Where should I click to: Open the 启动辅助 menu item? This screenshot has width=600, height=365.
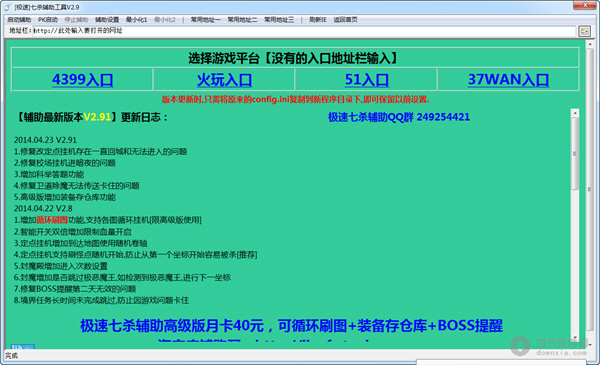(x=19, y=20)
